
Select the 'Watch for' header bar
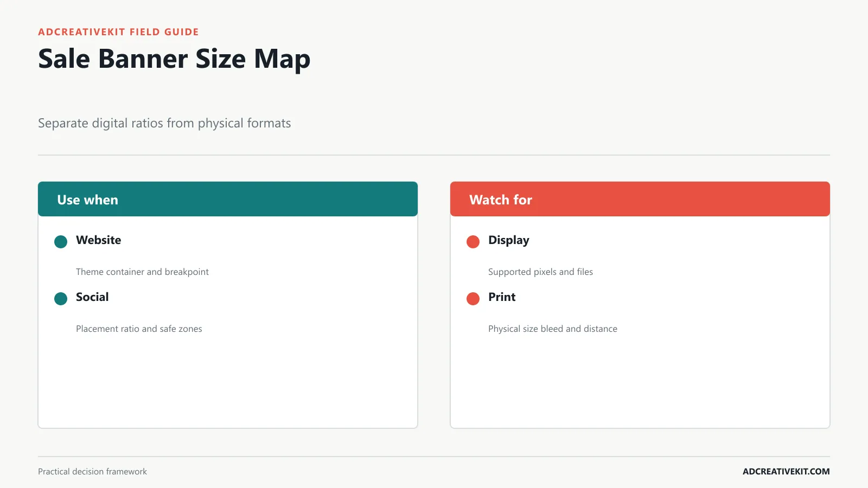[x=640, y=199]
